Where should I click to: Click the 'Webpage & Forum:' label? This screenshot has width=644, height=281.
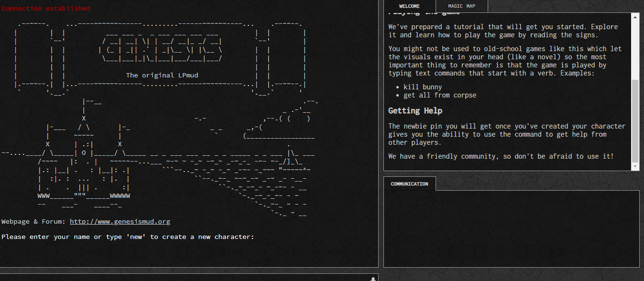tap(33, 222)
